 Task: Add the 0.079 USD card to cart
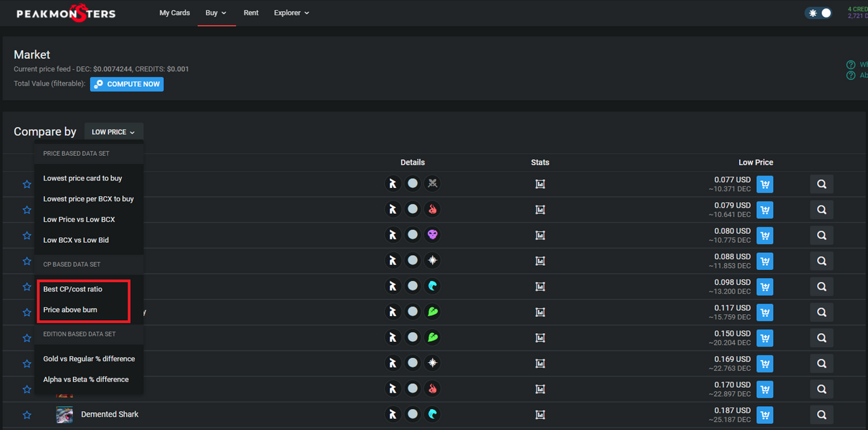(x=765, y=210)
